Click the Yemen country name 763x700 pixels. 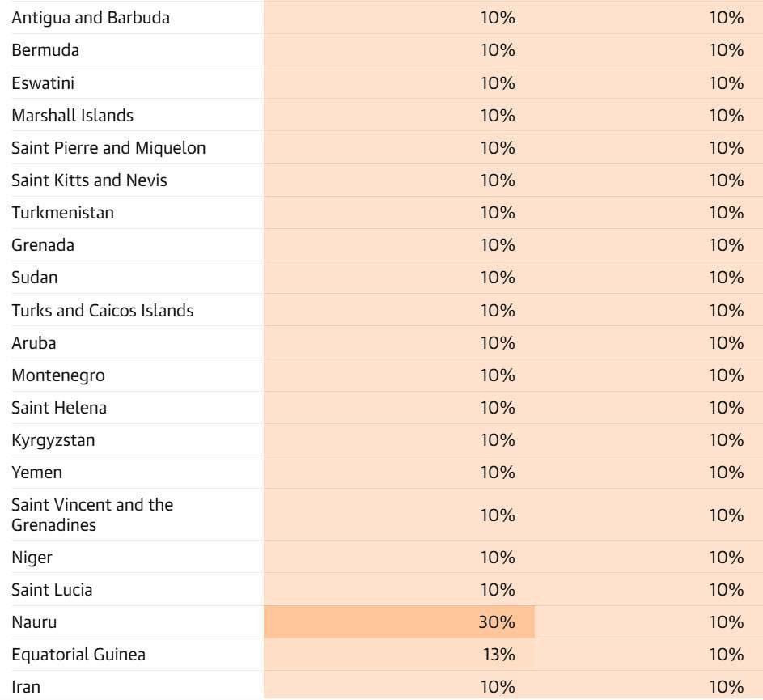37,473
